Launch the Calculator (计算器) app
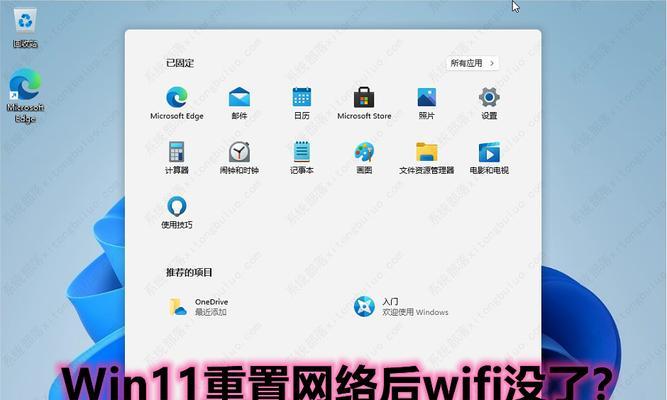Image resolution: width=667 pixels, height=400 pixels. (177, 157)
